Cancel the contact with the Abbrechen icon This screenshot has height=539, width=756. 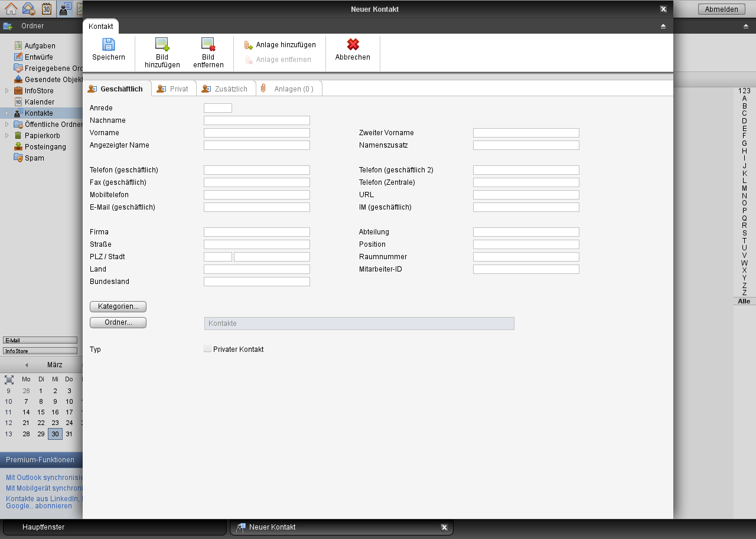[353, 44]
